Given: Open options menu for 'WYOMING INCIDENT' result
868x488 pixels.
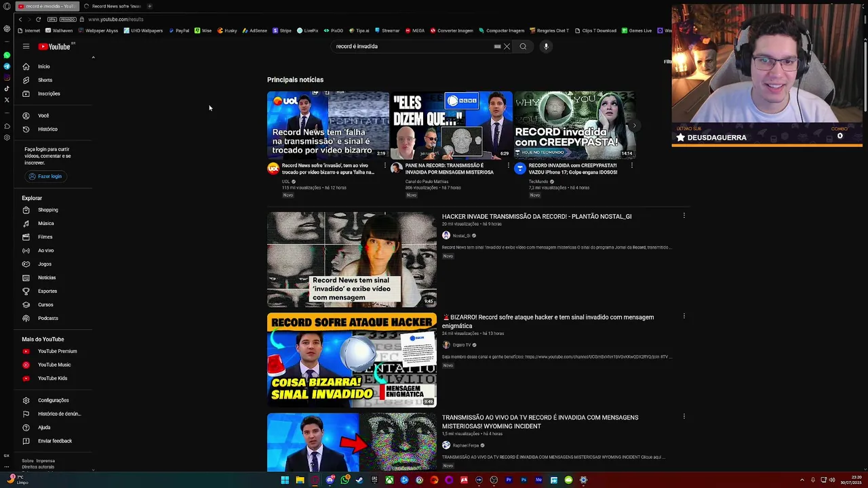Looking at the screenshot, I should pos(684,416).
